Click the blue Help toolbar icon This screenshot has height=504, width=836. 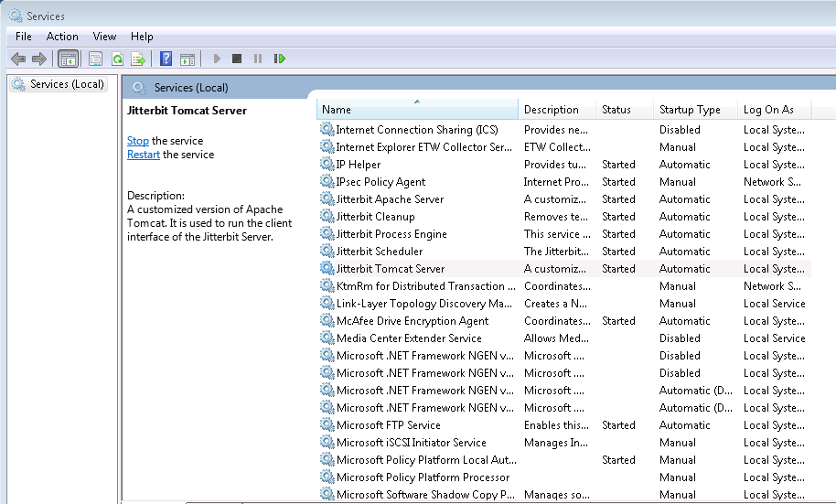pyautogui.click(x=166, y=59)
